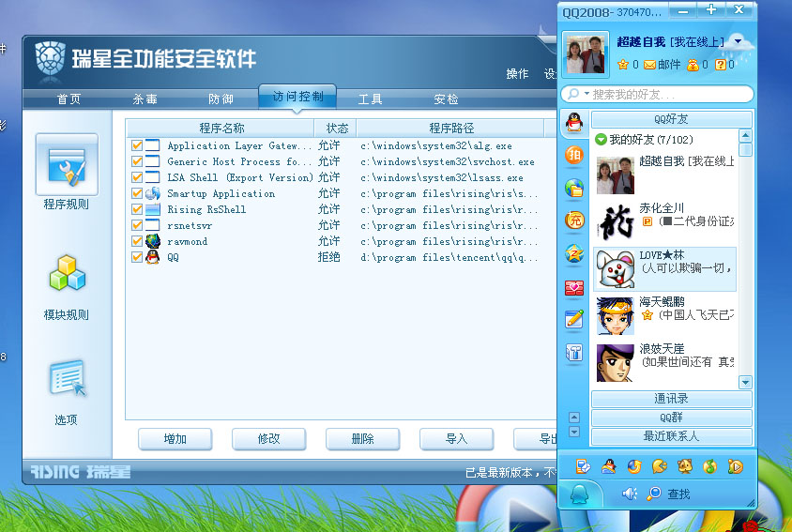Switch to 防御 defense tab
This screenshot has height=532, width=792.
[x=221, y=99]
